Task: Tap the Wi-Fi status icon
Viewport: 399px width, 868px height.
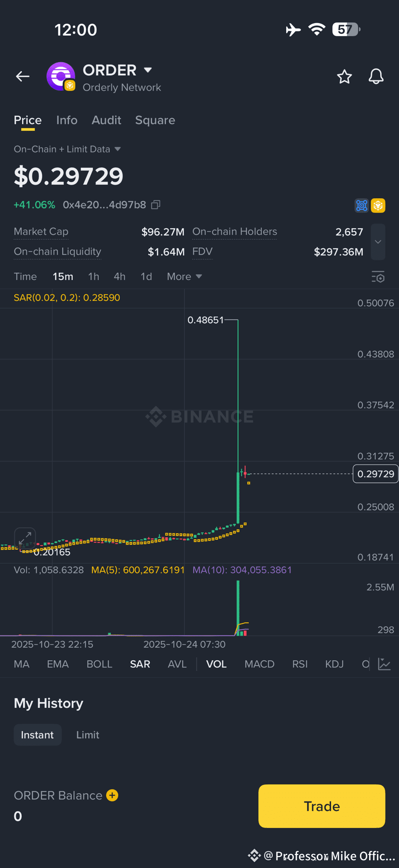Action: click(x=317, y=30)
